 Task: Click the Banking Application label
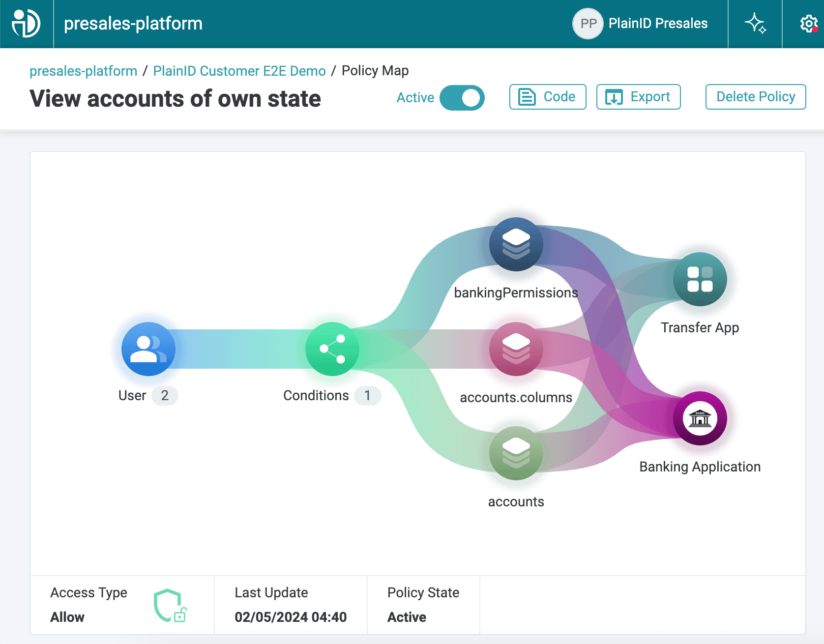700,467
